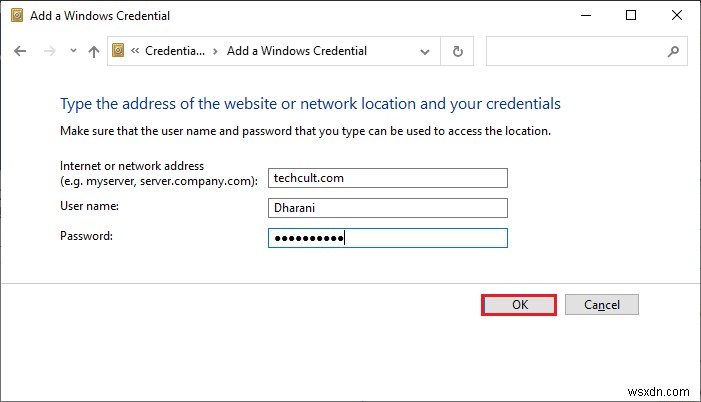Refresh the current page
This screenshot has height=402, width=701.
pyautogui.click(x=458, y=51)
